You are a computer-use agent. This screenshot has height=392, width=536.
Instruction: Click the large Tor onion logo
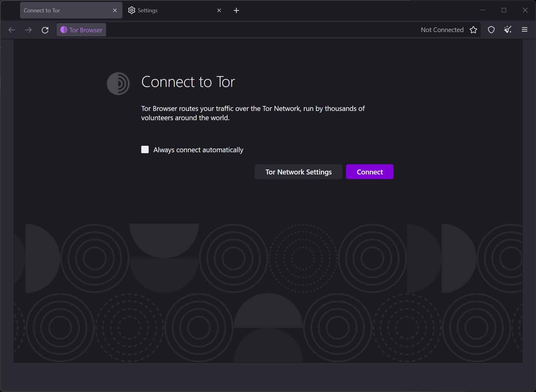118,84
